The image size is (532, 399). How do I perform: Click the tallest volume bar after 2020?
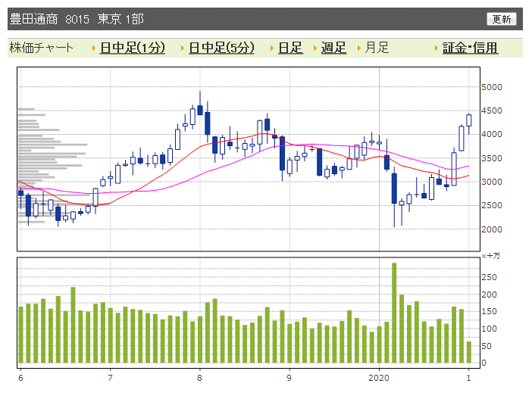click(x=394, y=313)
